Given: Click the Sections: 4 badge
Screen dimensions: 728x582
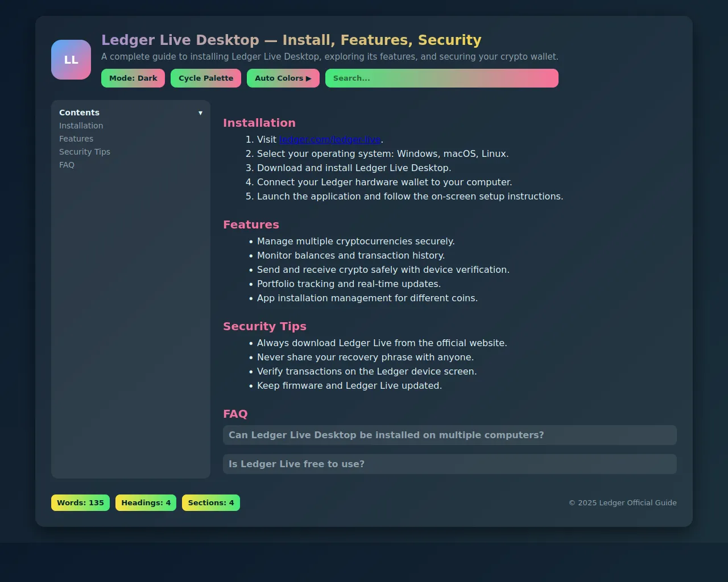Looking at the screenshot, I should click(x=211, y=503).
